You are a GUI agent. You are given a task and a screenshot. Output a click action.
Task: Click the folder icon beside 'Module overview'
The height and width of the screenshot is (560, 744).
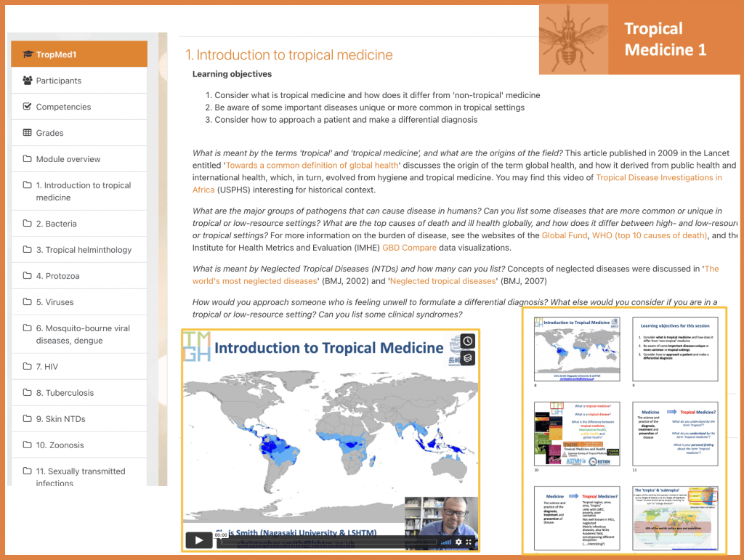28,158
